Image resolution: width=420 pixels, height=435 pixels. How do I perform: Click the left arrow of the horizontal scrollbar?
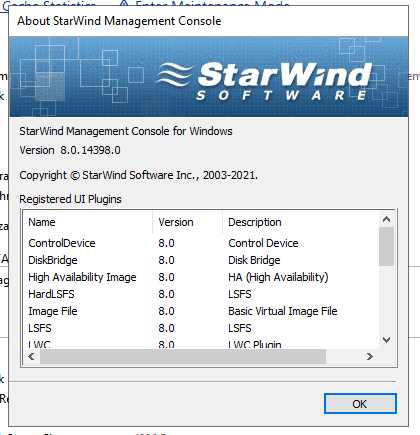pos(31,357)
